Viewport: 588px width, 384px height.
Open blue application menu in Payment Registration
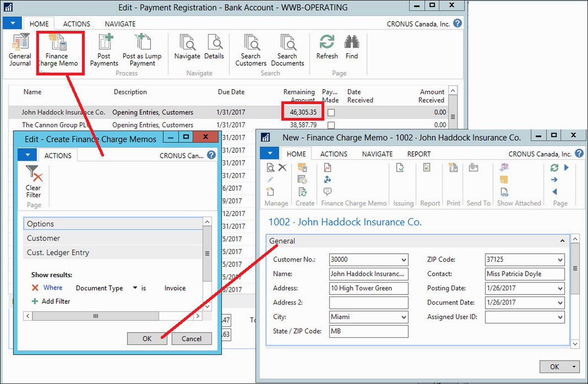[x=12, y=23]
